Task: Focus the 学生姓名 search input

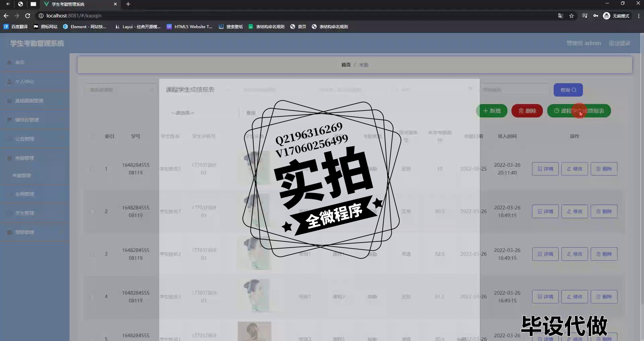Action: coord(515,90)
